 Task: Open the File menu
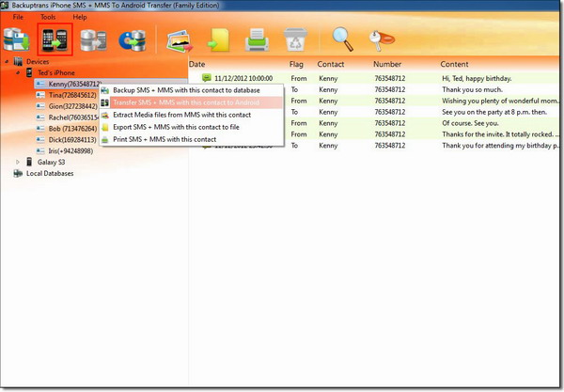pos(18,17)
